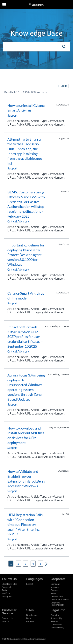Jump to results page 5

(x=40, y=563)
